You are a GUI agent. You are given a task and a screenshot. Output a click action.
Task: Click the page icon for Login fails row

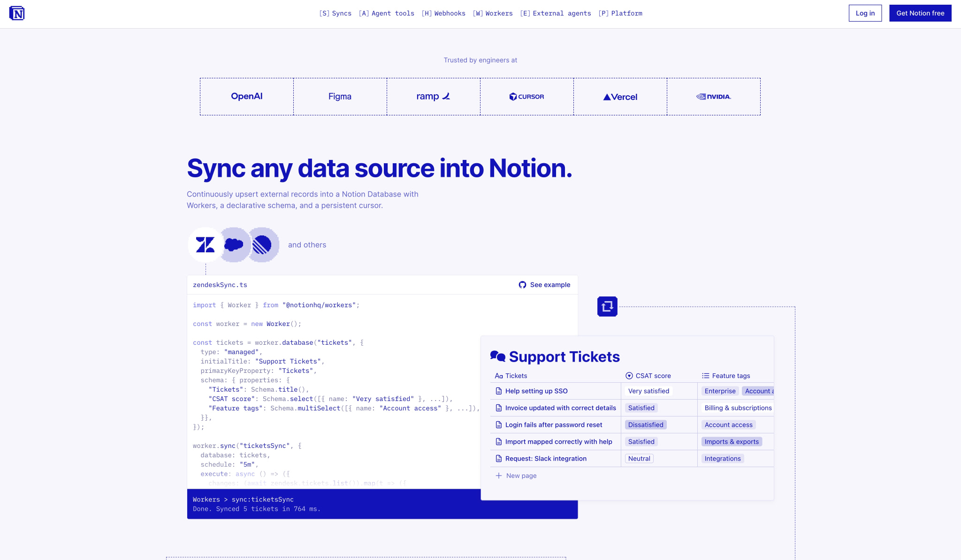point(499,425)
